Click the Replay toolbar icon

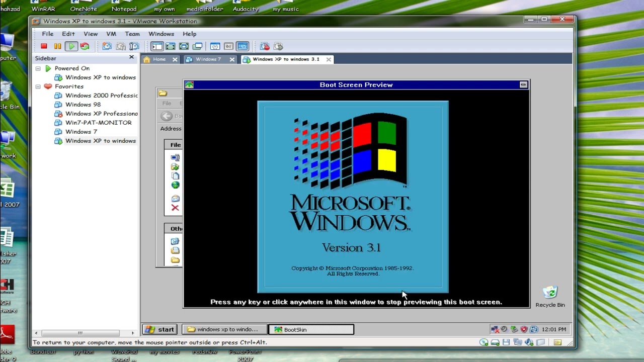click(278, 46)
